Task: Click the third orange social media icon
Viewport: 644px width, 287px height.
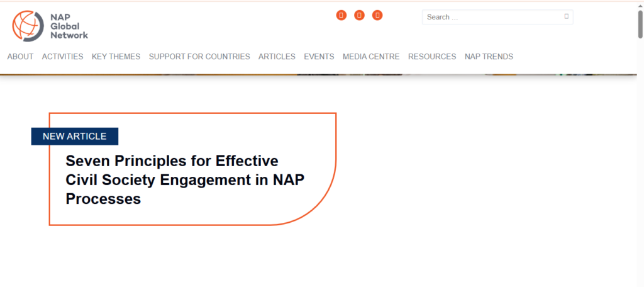Action: click(377, 15)
